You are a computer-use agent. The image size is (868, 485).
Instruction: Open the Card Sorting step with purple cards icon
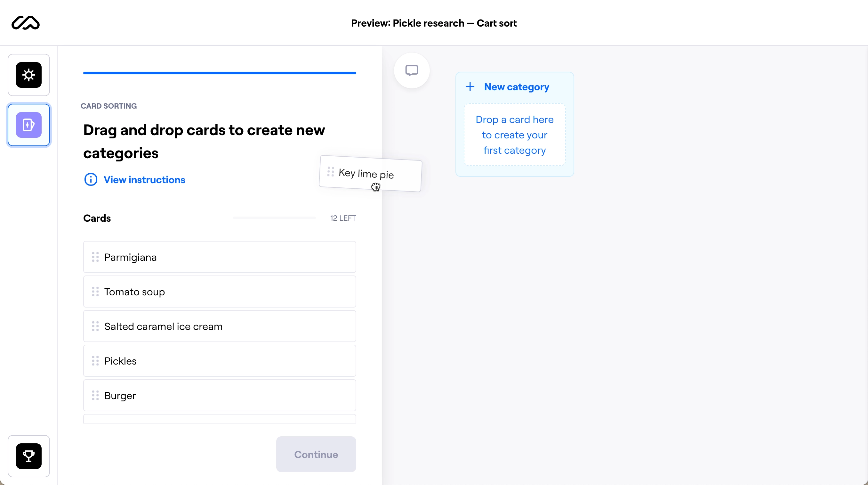pos(28,125)
